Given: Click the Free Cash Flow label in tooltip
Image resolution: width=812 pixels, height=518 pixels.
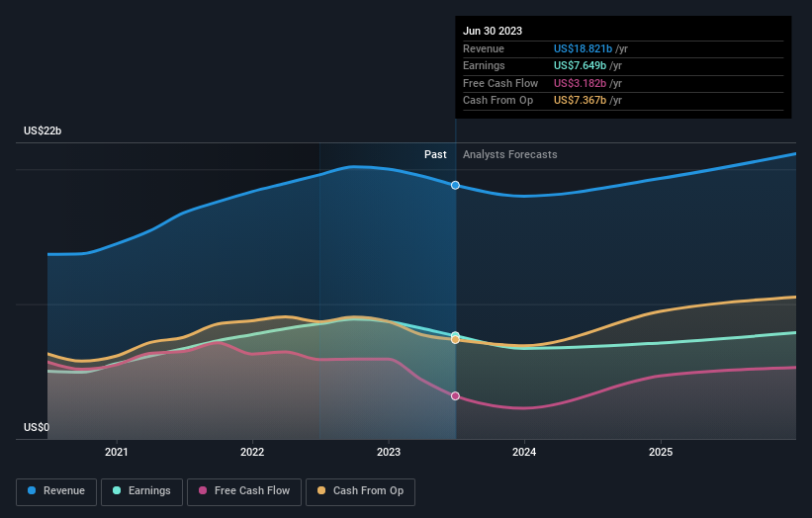Looking at the screenshot, I should [x=500, y=83].
